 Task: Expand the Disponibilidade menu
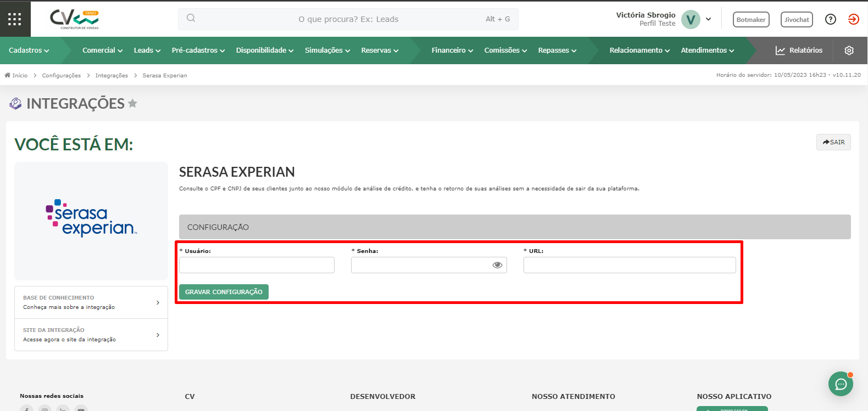[265, 50]
